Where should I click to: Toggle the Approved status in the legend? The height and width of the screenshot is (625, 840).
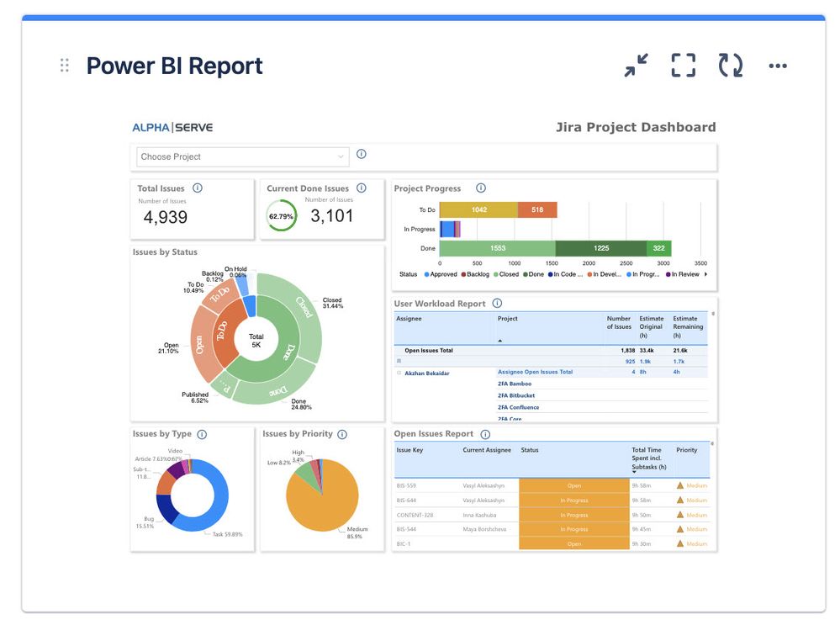(440, 273)
